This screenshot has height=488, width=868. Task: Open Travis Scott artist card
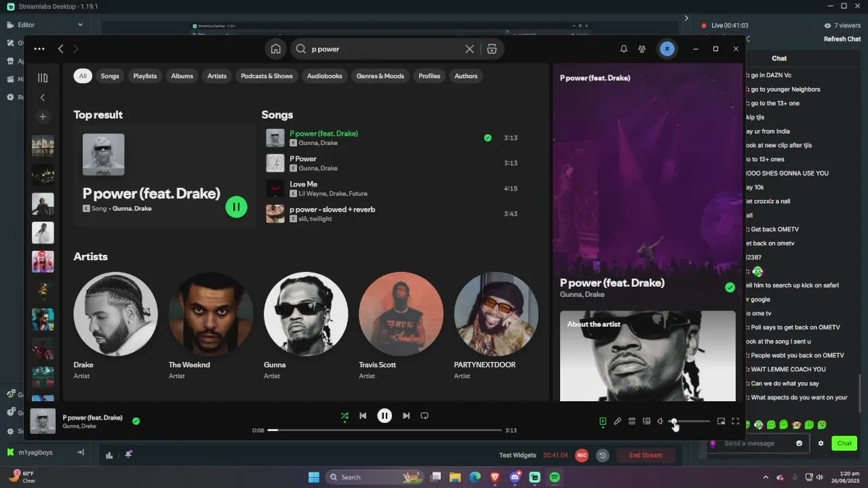tap(401, 326)
